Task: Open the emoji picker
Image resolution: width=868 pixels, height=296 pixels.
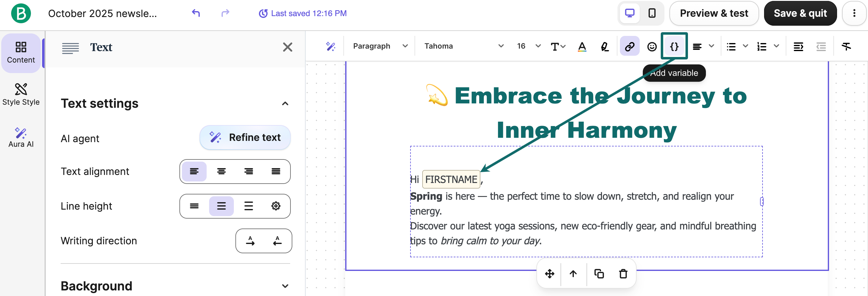Action: (x=652, y=46)
